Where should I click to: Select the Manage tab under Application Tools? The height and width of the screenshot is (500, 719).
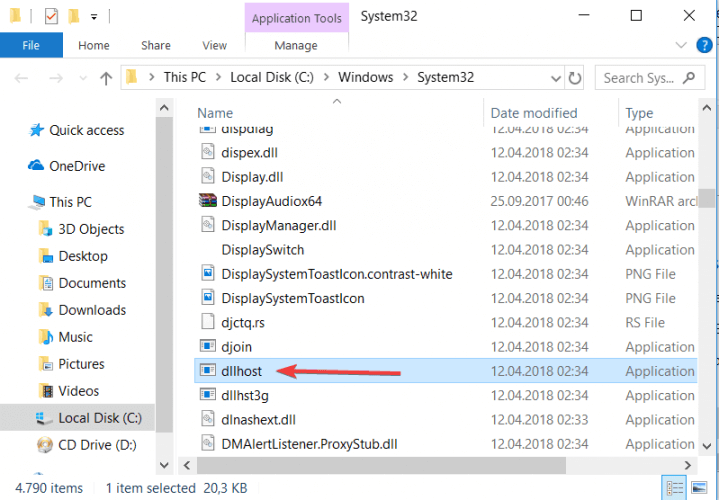[x=296, y=45]
